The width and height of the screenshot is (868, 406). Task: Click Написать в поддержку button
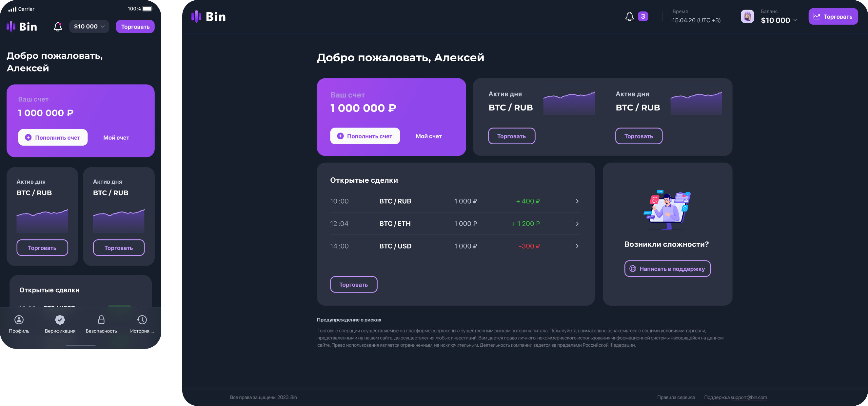point(667,269)
